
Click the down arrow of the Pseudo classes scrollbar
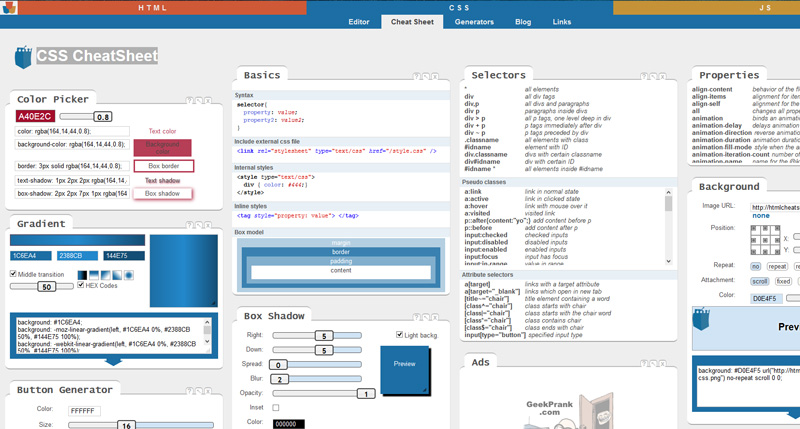668,261
